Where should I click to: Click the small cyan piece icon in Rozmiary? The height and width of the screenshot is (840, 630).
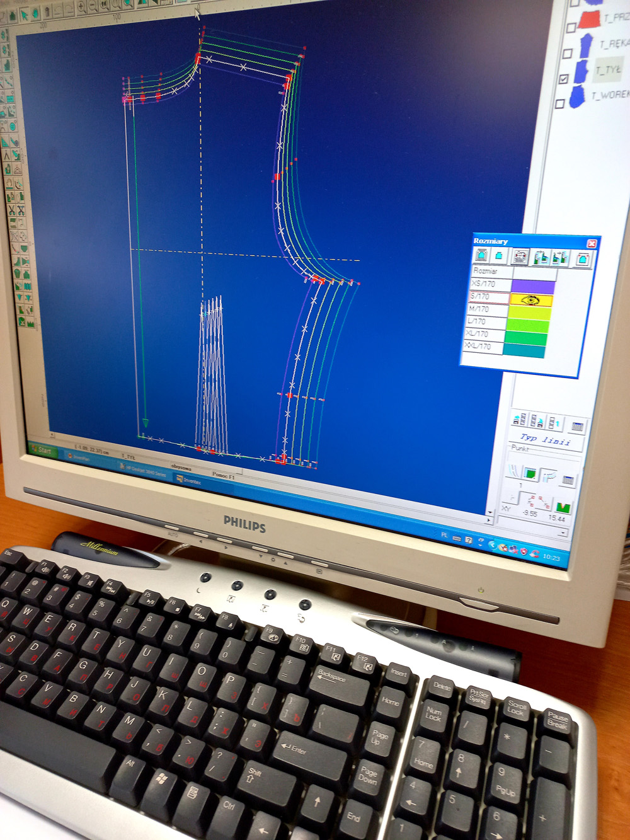tap(499, 256)
